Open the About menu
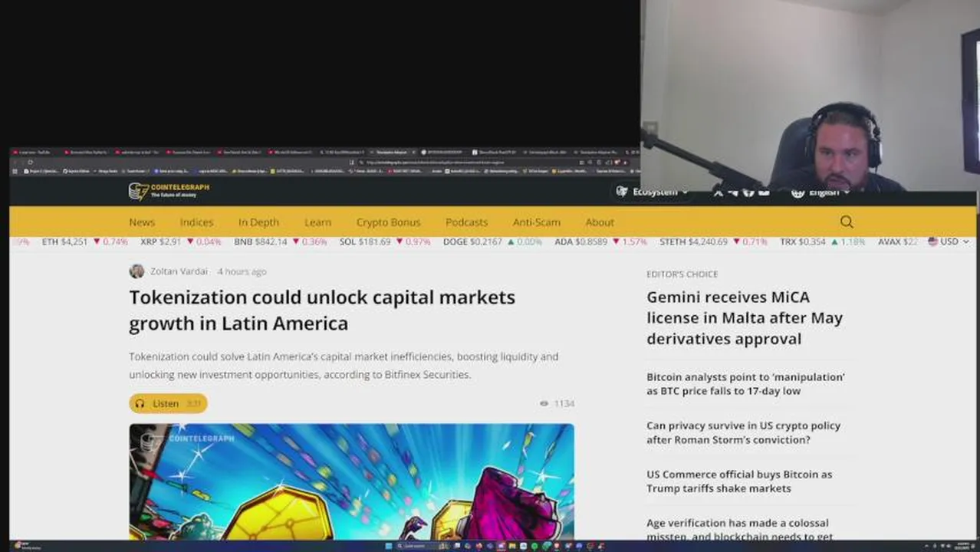This screenshot has height=552, width=980. 600,222
